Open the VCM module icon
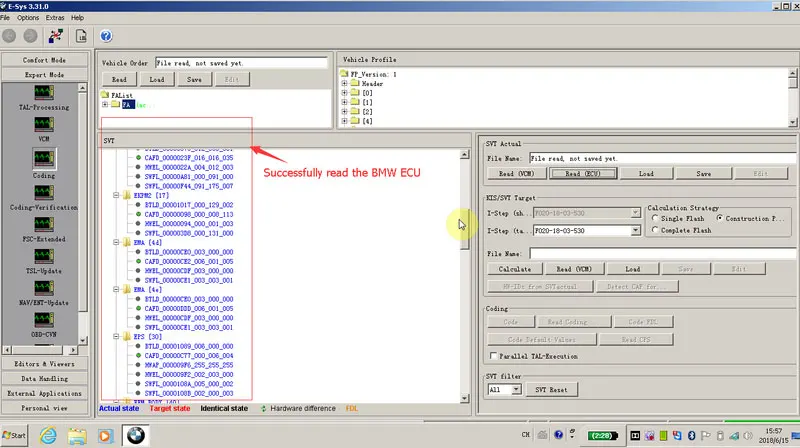 [x=44, y=124]
